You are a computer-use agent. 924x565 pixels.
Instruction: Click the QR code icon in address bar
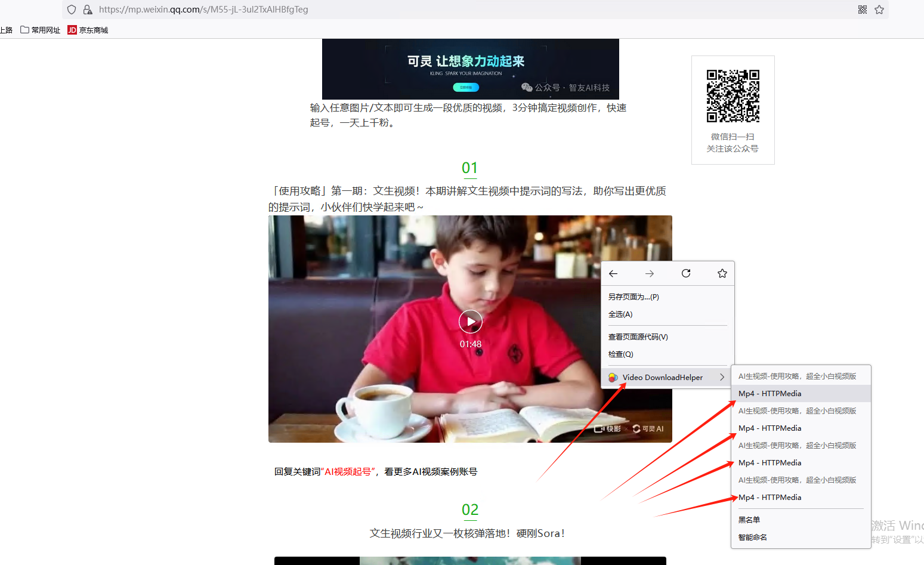click(x=863, y=10)
